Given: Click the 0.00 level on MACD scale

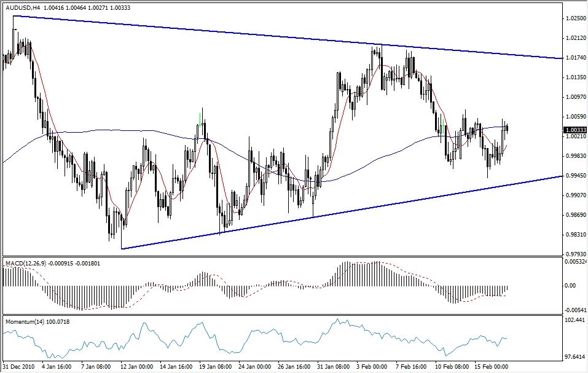Looking at the screenshot, I should [571, 286].
